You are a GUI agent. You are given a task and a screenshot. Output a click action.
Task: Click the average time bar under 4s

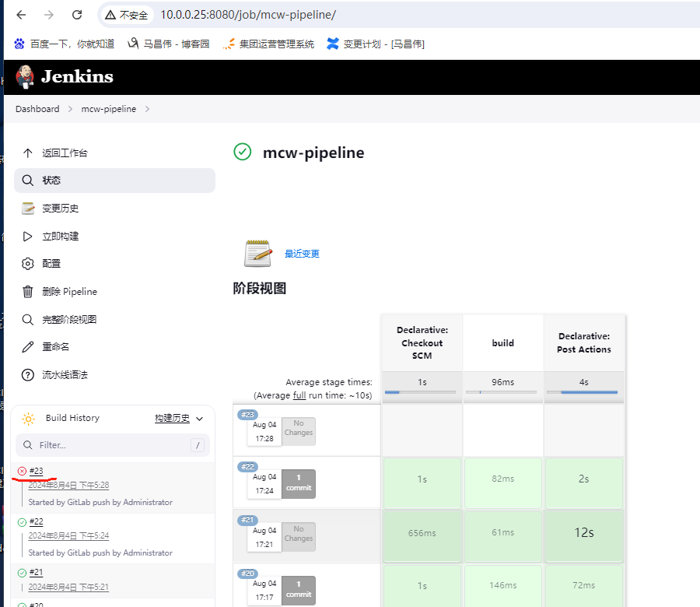pyautogui.click(x=582, y=392)
